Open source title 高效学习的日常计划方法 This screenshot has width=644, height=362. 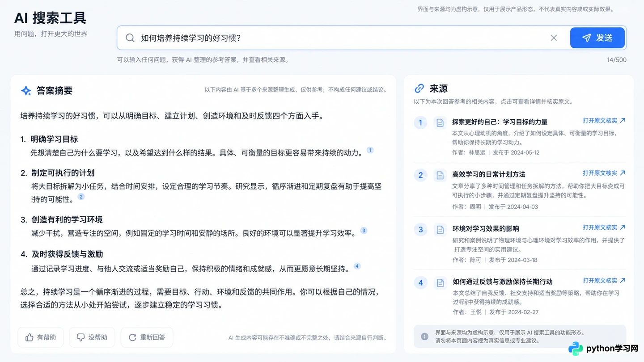coord(489,174)
